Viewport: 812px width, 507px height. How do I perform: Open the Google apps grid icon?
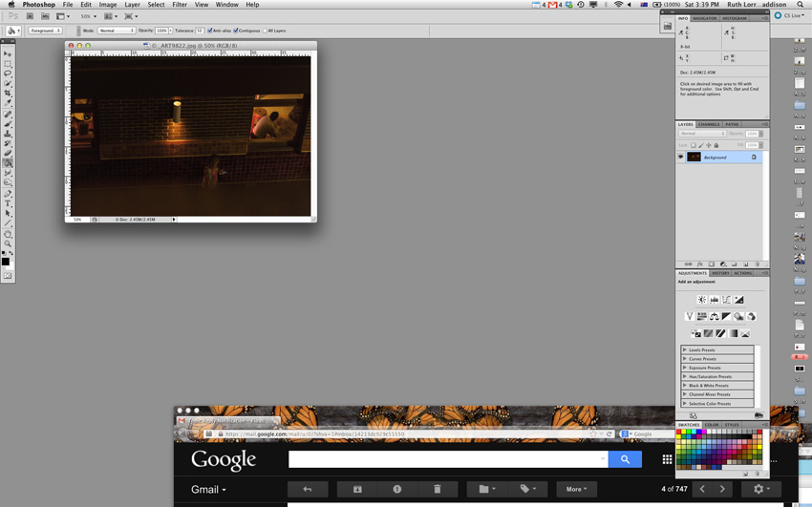pyautogui.click(x=667, y=459)
